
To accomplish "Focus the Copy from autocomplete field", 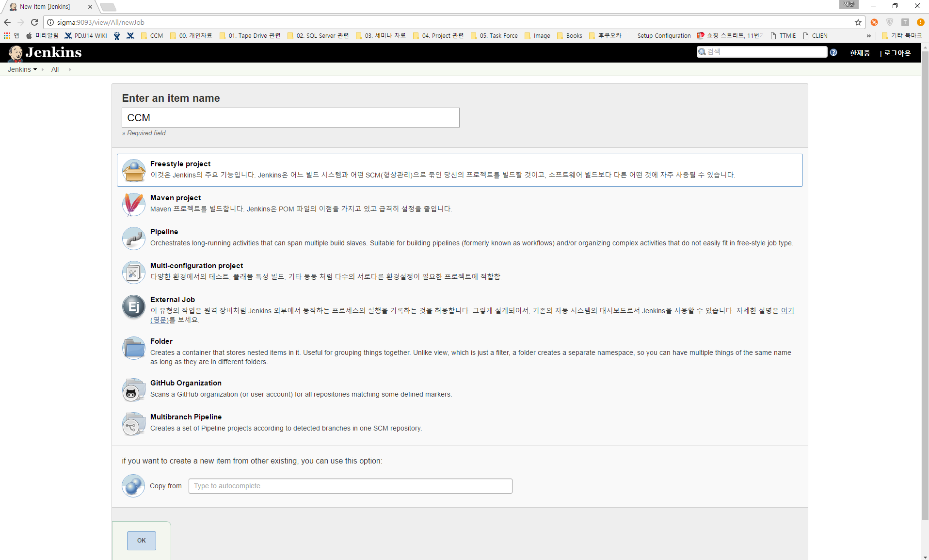I will 350,486.
